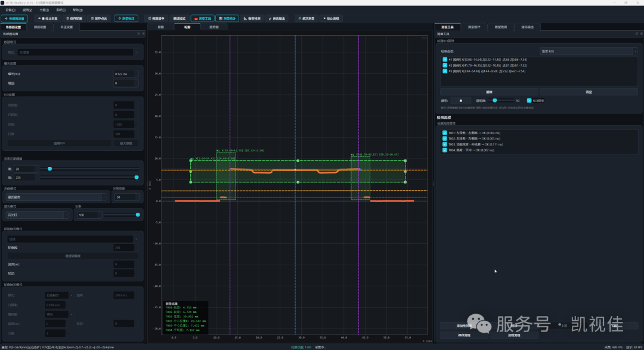Open the 测量统计 toolbar button

click(227, 18)
